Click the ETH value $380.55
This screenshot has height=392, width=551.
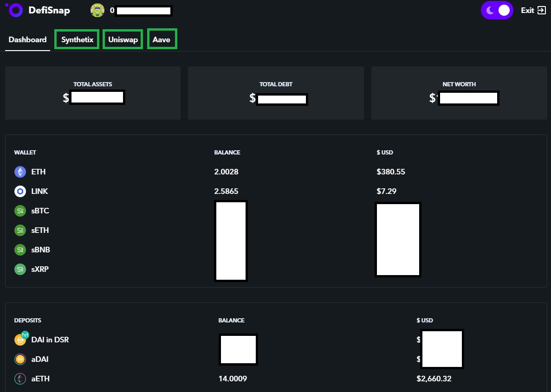pos(391,172)
